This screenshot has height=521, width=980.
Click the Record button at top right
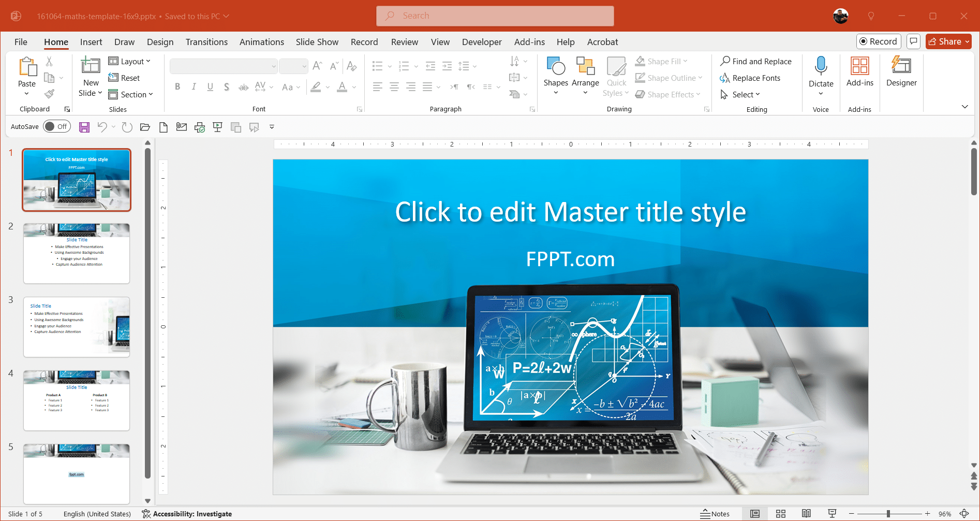click(x=879, y=41)
